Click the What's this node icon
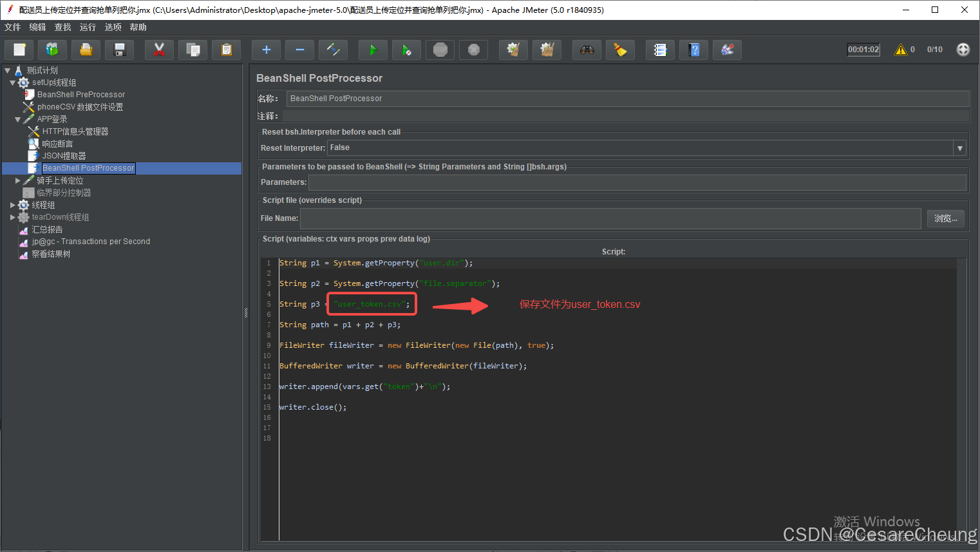The image size is (980, 552). pos(727,50)
